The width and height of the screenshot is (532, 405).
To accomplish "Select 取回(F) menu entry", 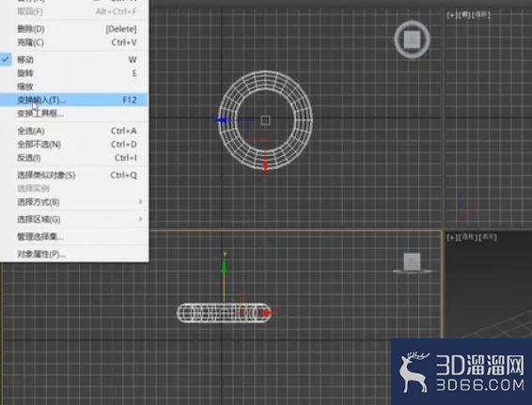I will (73, 12).
